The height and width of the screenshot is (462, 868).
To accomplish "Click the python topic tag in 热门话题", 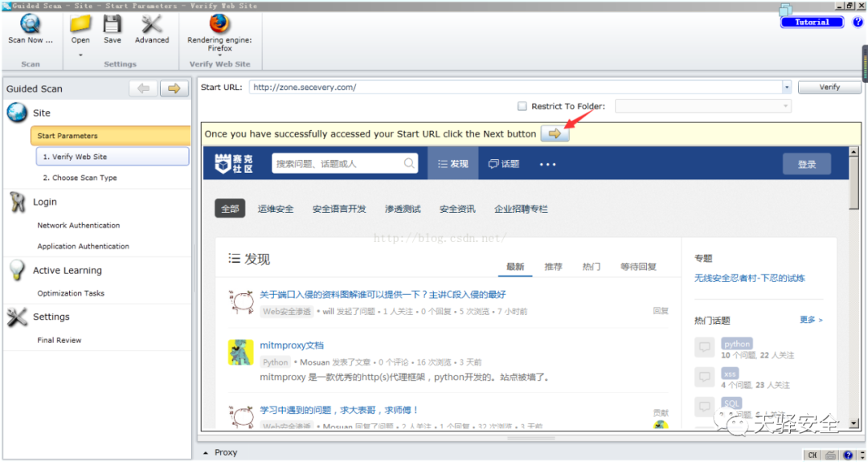I will pos(737,344).
